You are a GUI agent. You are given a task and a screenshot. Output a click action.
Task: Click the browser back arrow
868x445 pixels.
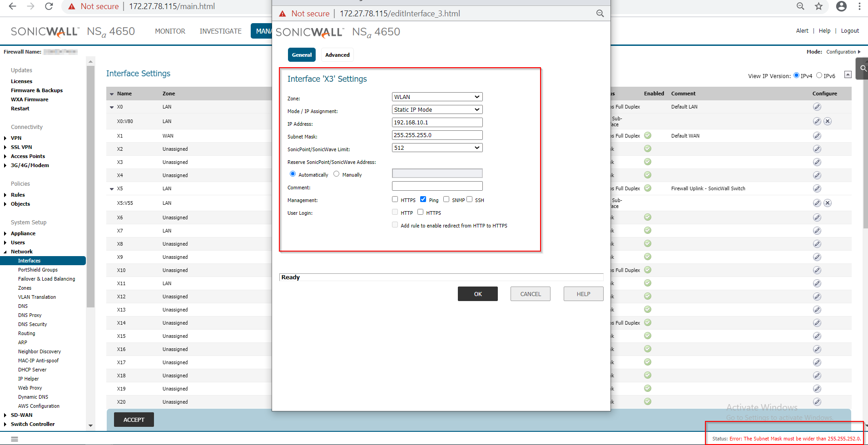(x=13, y=6)
